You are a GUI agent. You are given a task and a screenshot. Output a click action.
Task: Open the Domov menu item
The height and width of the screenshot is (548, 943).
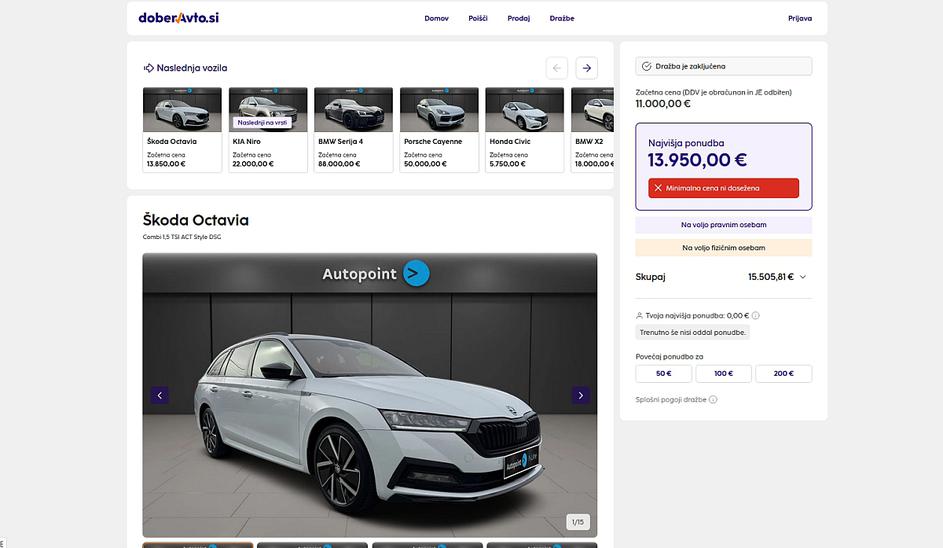(436, 18)
